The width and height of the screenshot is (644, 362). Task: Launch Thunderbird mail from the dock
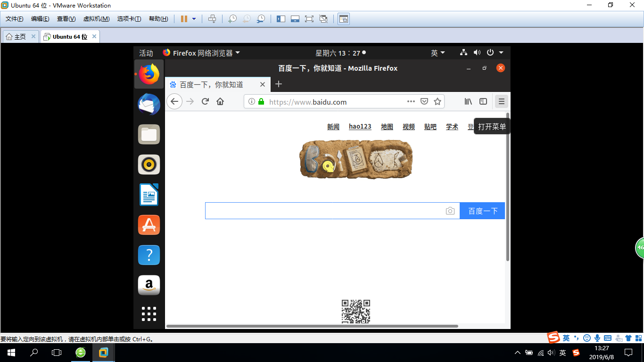coord(149,104)
